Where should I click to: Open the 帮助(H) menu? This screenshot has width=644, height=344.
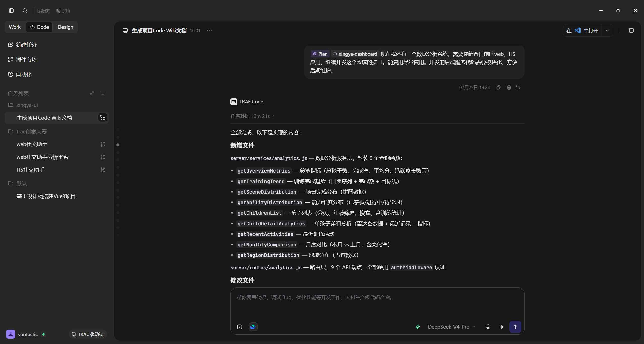[63, 11]
